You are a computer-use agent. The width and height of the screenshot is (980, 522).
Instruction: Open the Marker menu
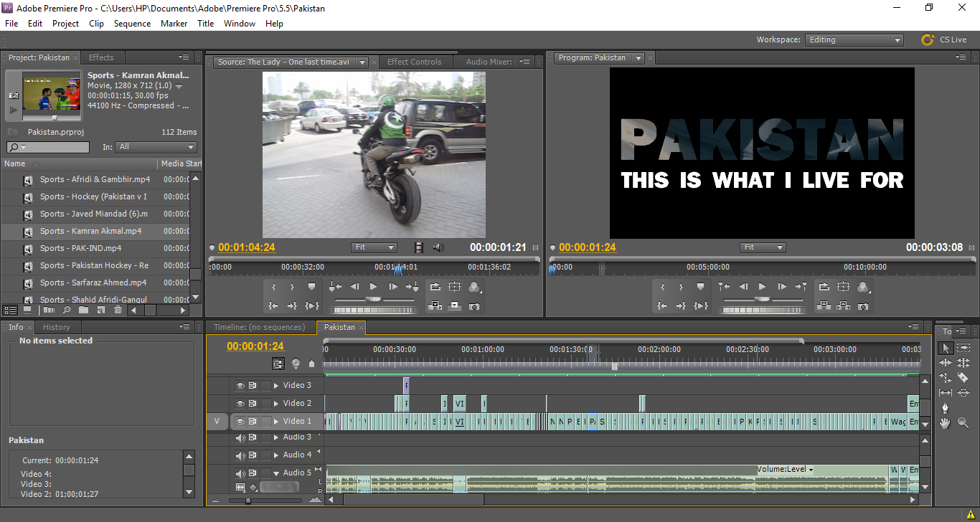(174, 24)
